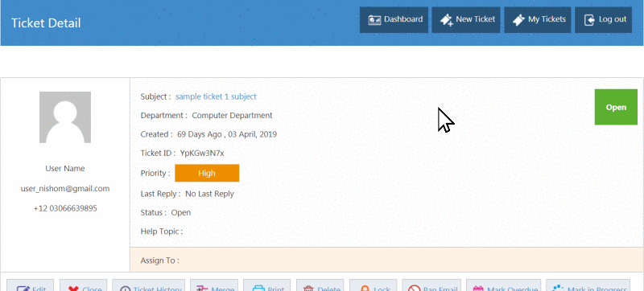Click the green Open status badge

coord(616,107)
